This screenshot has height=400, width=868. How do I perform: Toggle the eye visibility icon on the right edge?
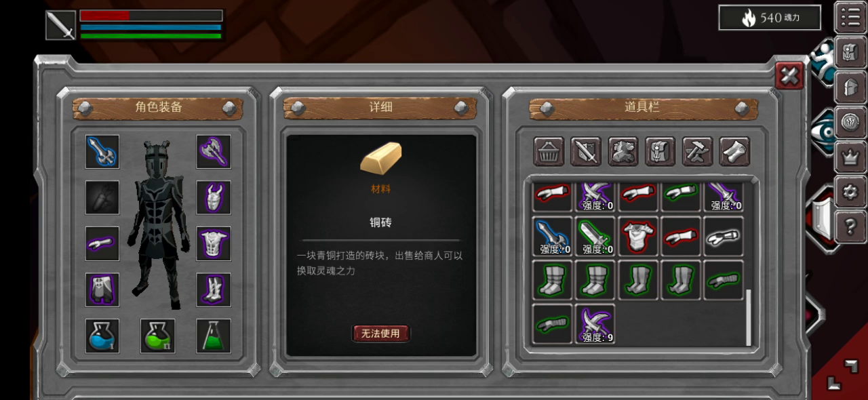click(821, 126)
